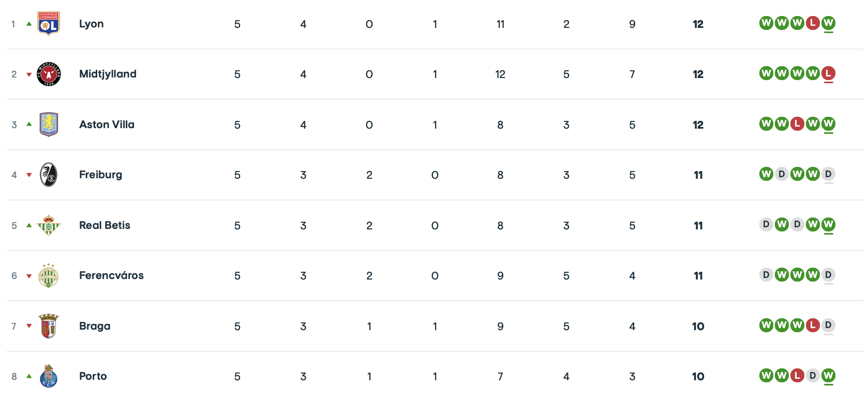
Task: Click Midtjylland's latest loss badge
Action: click(828, 73)
